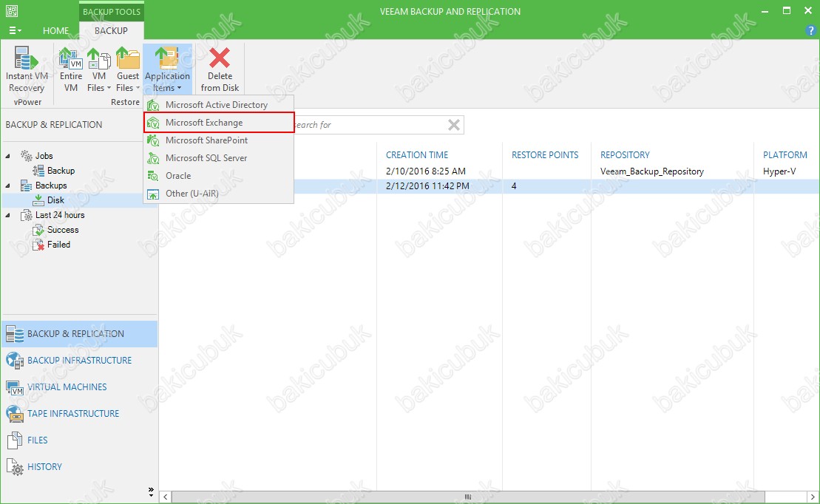Screen dimensions: 820x504
Task: Clear the search box with X
Action: pyautogui.click(x=454, y=124)
